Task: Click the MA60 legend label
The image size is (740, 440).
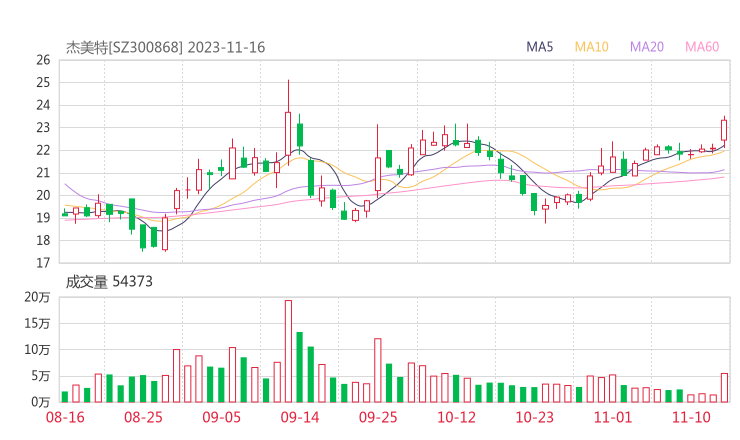Action: (702, 47)
